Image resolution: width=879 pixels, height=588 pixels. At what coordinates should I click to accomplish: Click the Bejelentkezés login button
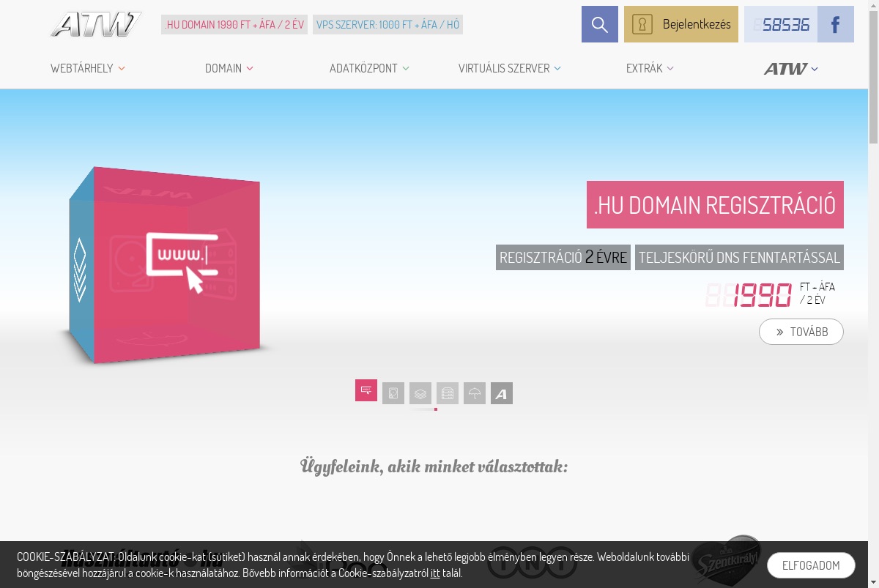tap(681, 24)
